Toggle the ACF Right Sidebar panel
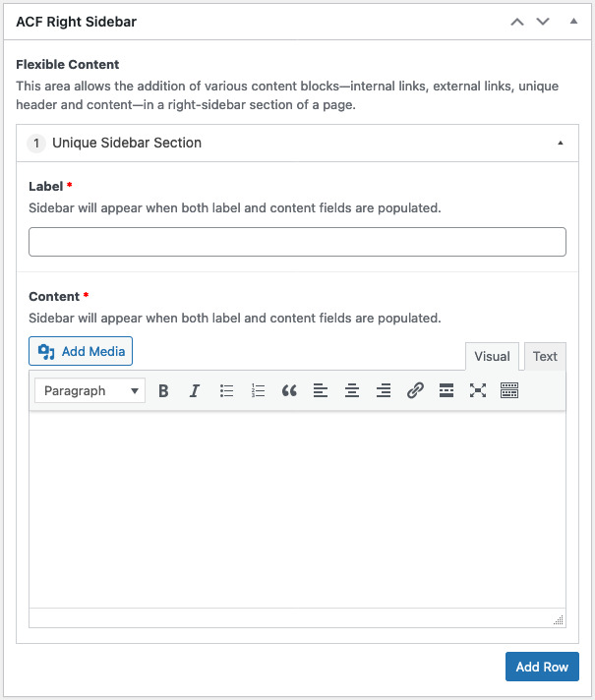The image size is (595, 700). click(569, 21)
